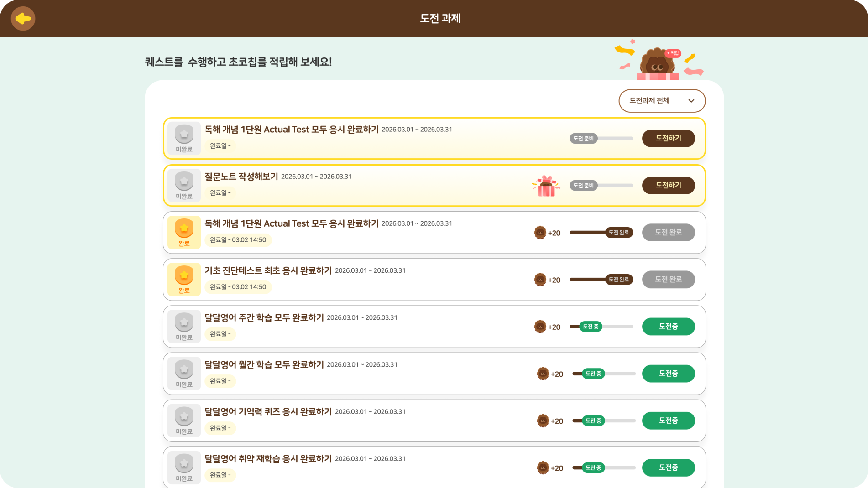Screen dimensions: 868x488
Task: Click the gray 미완료 badge for 질문노트 작성해보기
Action: (184, 185)
